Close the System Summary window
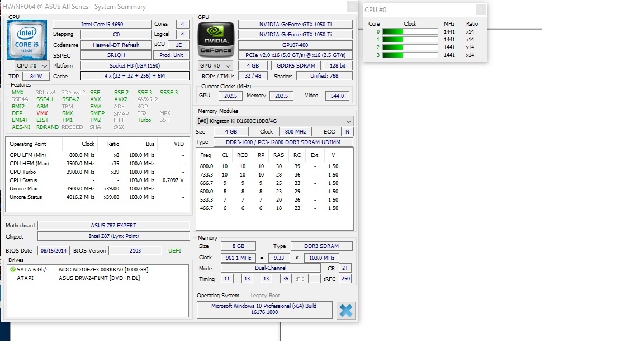 tap(352, 7)
